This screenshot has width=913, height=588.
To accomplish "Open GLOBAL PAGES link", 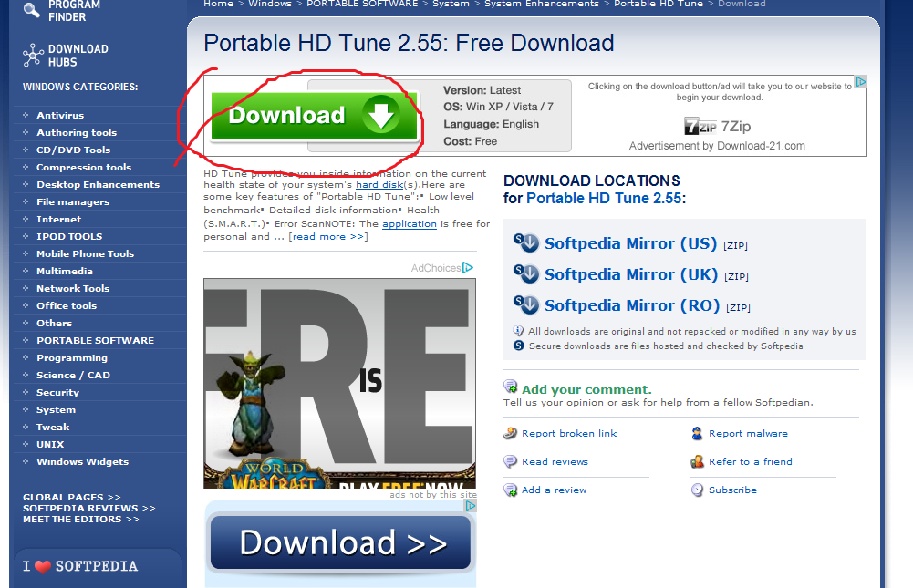I will (72, 497).
